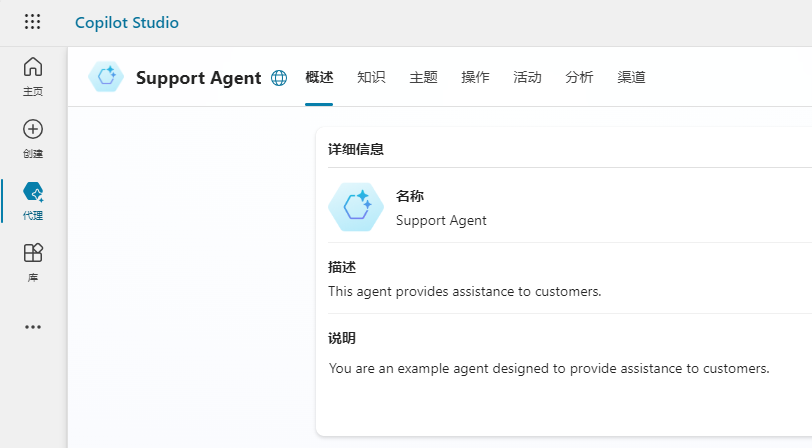
Task: Go to the 渠道 tab
Action: tap(631, 78)
